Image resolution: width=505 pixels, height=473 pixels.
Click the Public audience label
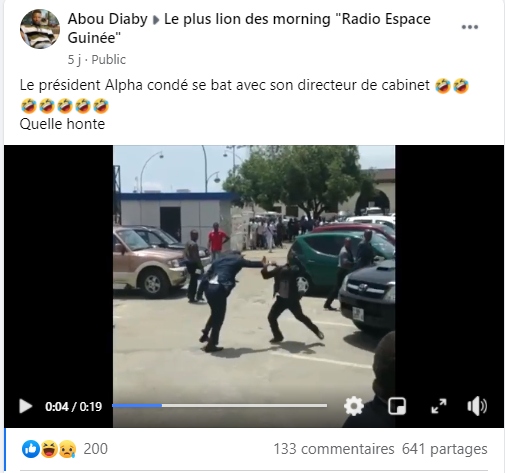click(x=109, y=60)
